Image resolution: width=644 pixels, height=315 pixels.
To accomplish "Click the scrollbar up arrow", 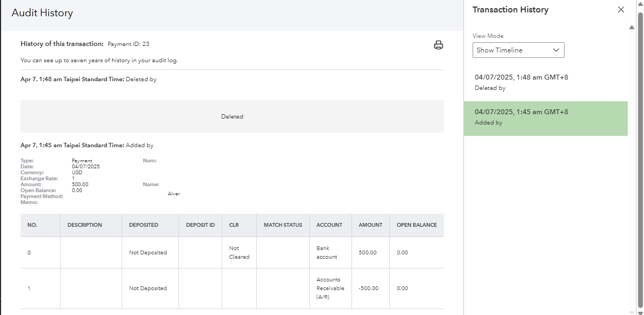I will point(632,28).
